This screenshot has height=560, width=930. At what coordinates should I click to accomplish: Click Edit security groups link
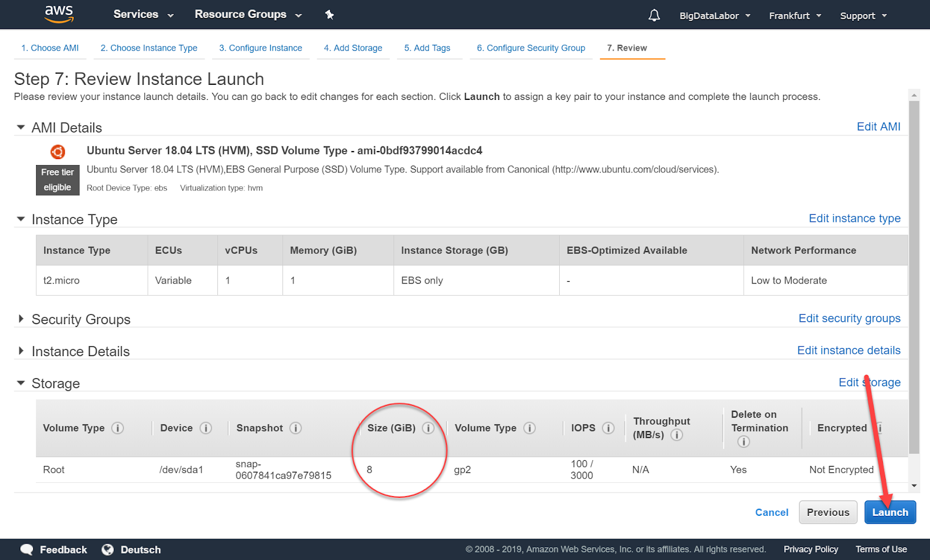point(849,318)
